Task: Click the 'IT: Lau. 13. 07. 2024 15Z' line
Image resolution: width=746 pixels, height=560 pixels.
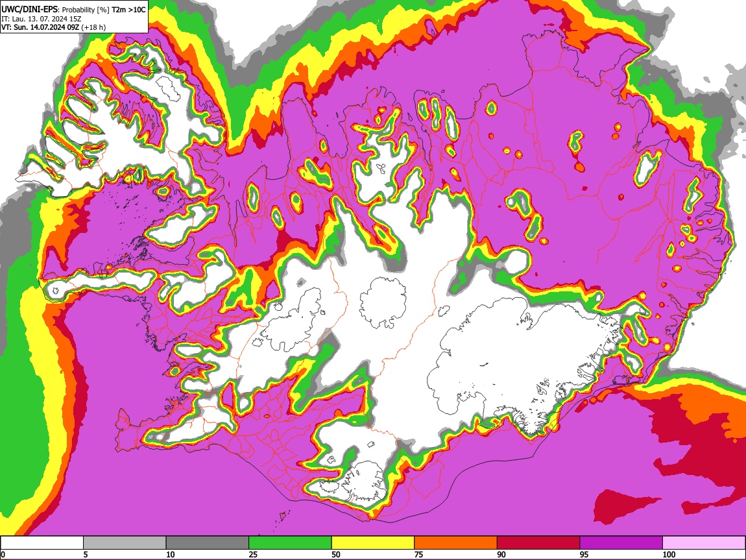Action: 42,19
